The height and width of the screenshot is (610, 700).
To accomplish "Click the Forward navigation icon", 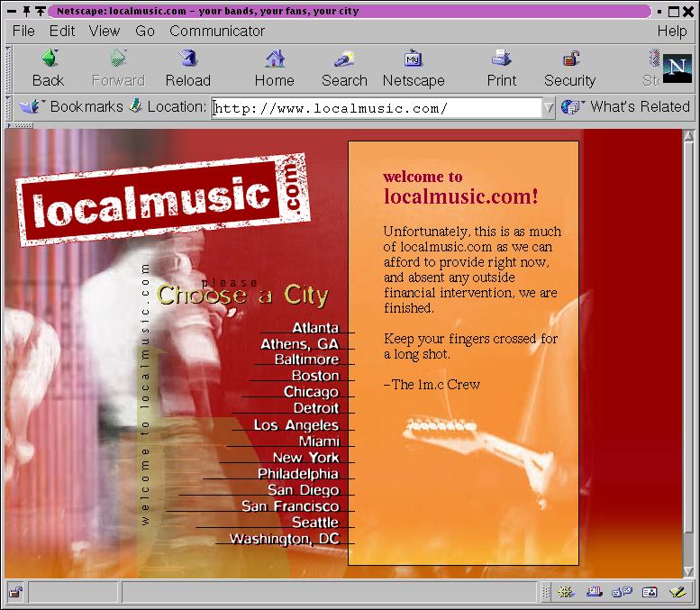I will [118, 59].
